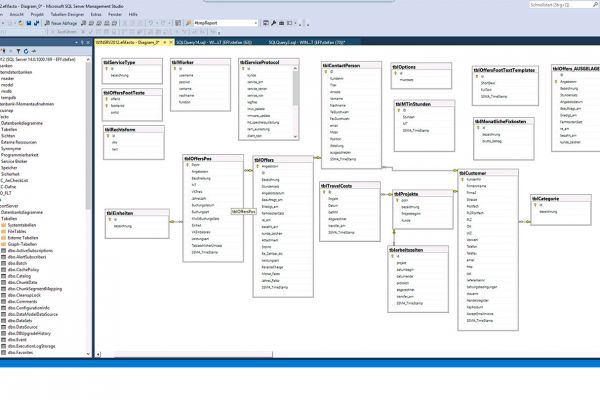This screenshot has width=600, height=400.
Task: Select dbo.ExecutionLogStorage in the tree
Action: pos(31,346)
